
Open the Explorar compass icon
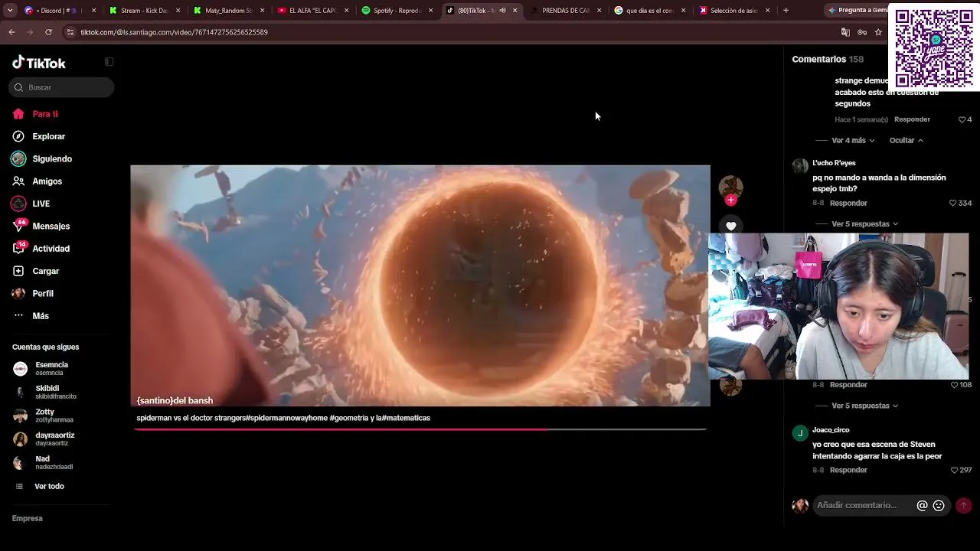18,136
